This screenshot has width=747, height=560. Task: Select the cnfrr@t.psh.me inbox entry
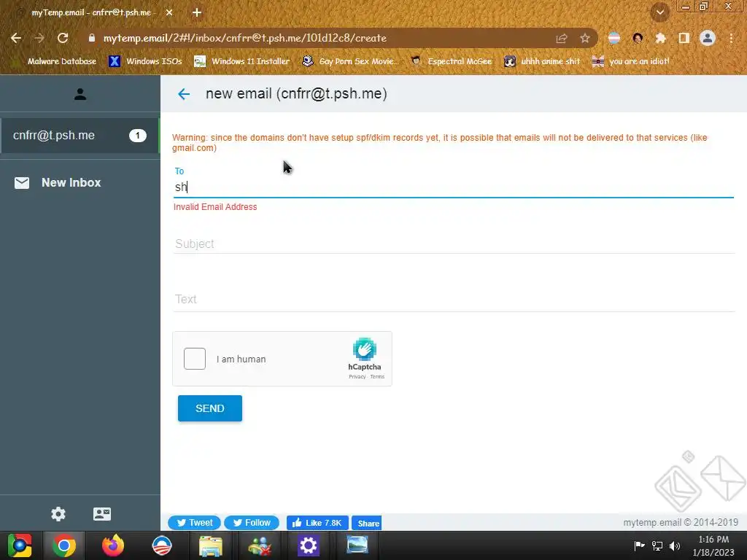(x=80, y=135)
